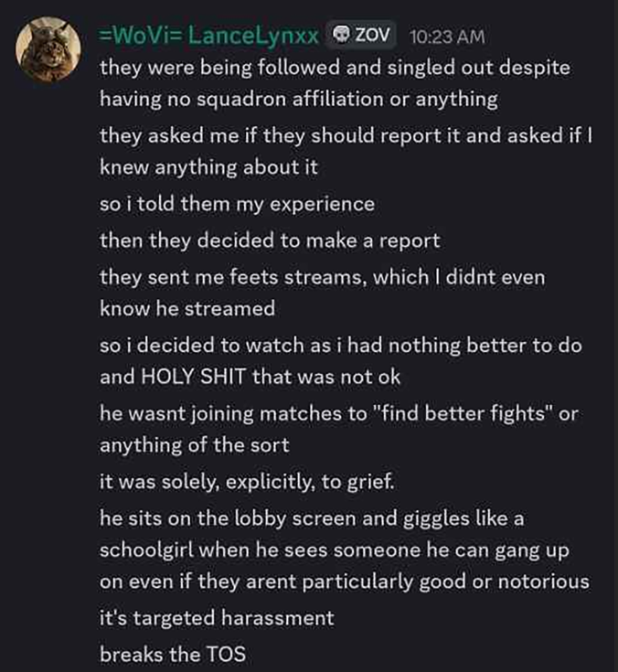The width and height of the screenshot is (618, 672).
Task: Click the 'it's targeted harassment' message
Action: [x=217, y=619]
